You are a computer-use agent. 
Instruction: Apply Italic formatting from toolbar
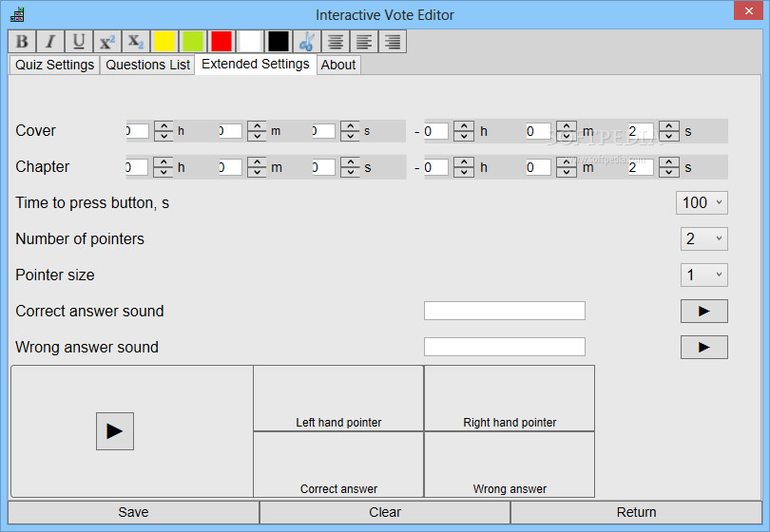(50, 41)
